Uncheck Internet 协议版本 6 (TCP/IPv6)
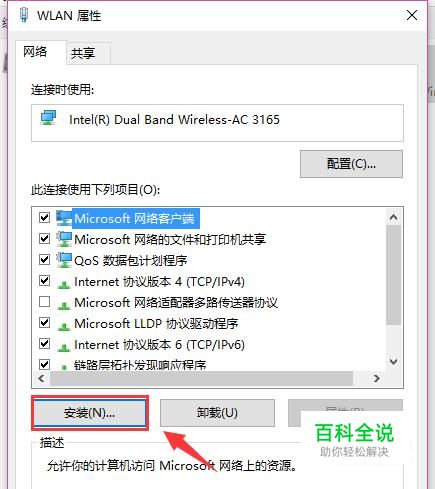 click(x=44, y=343)
